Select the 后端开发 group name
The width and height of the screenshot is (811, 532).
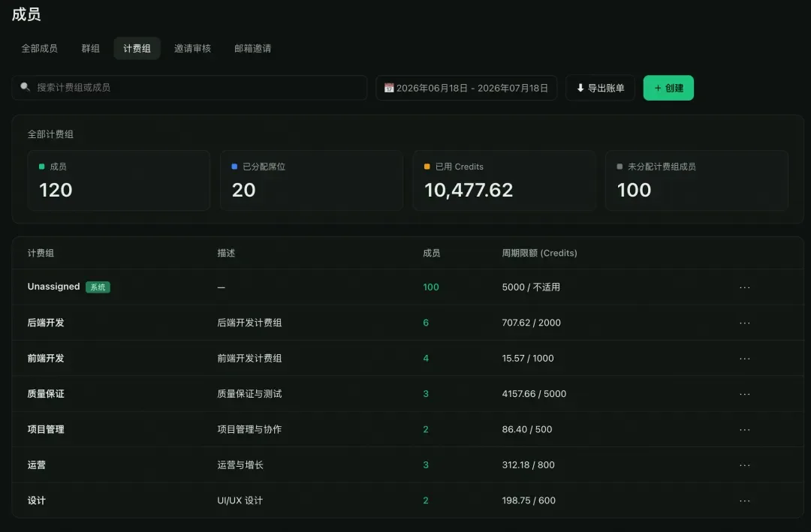[46, 323]
